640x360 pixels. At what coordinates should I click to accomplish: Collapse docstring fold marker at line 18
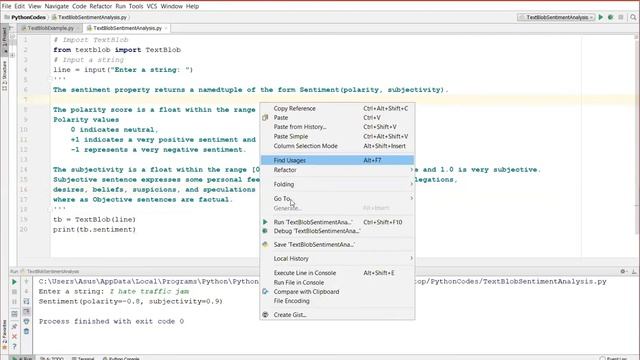click(51, 209)
